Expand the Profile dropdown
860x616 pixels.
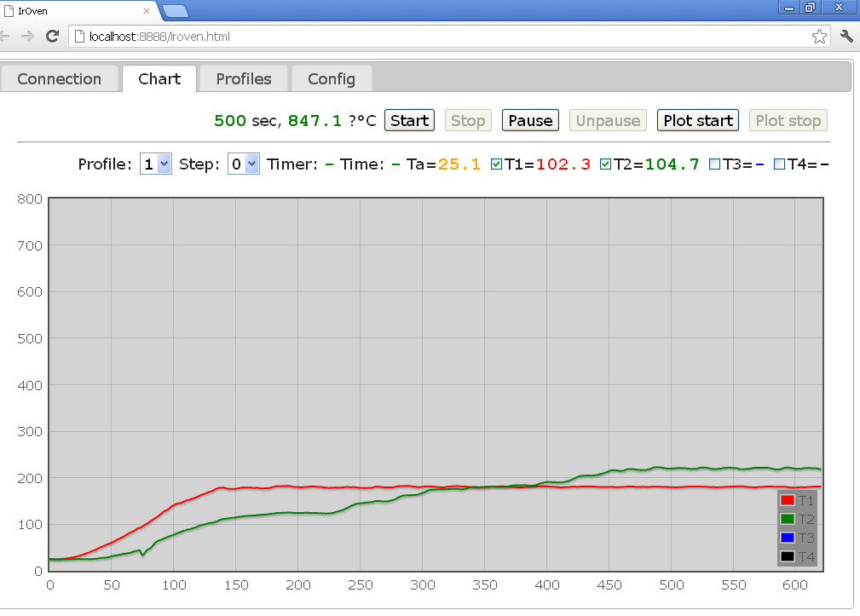coord(155,164)
